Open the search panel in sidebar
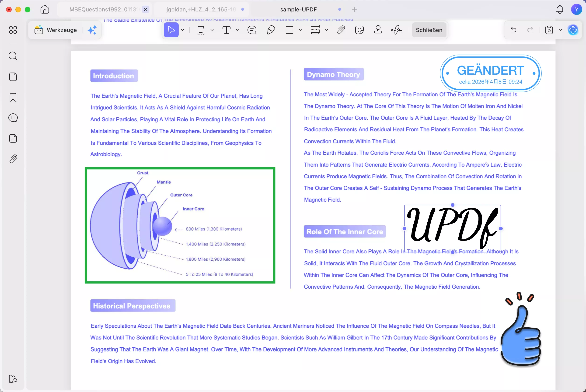 coord(13,56)
